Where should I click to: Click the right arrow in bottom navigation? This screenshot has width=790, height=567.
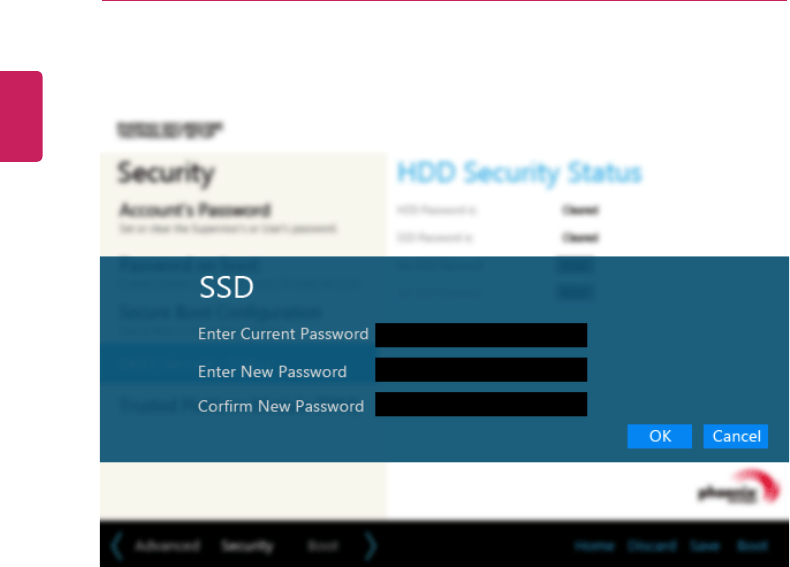371,546
